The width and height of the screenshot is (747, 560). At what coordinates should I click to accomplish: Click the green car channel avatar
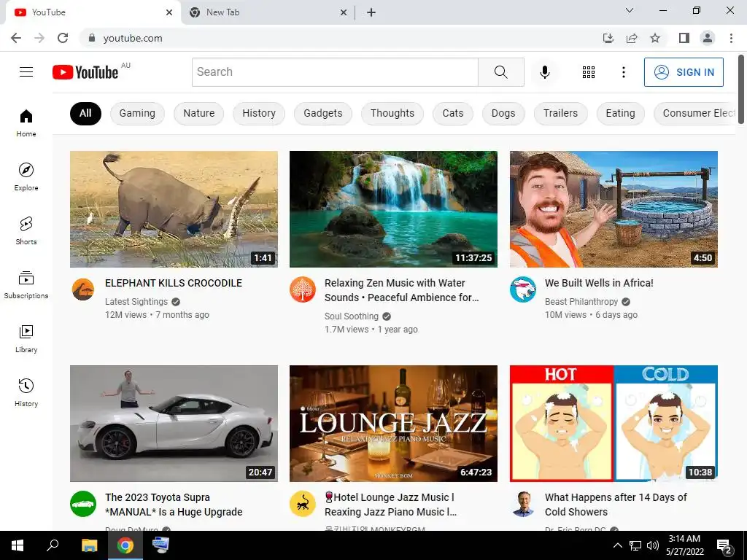(x=83, y=504)
